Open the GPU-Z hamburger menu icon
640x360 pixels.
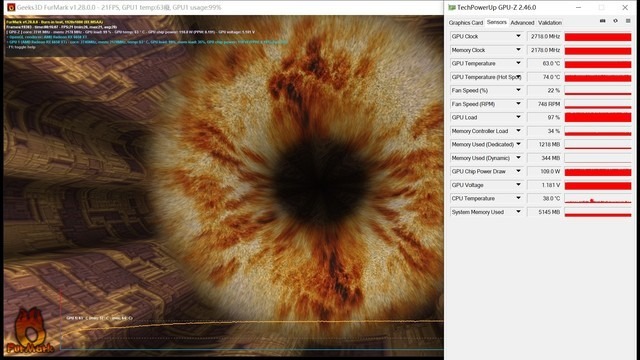pyautogui.click(x=628, y=21)
